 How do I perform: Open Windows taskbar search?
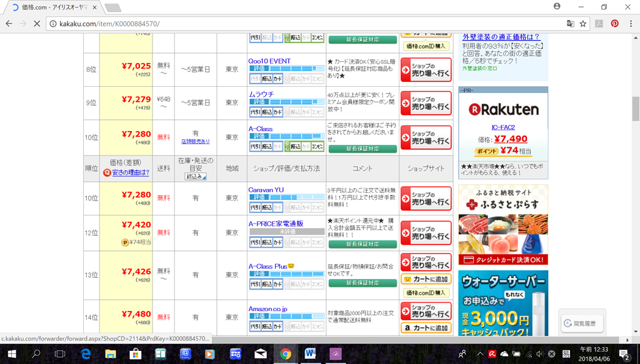tap(36, 354)
